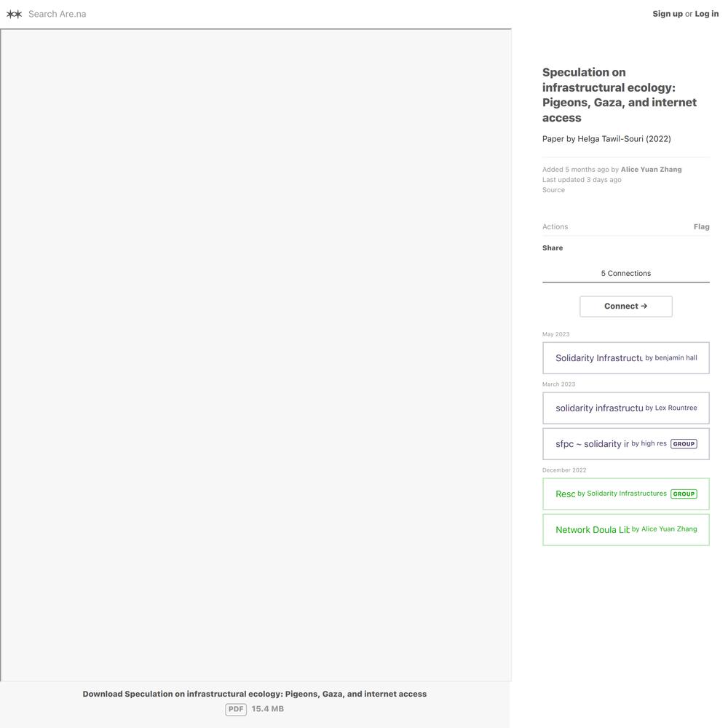Click the GROUP badge on sfpc solidarity channel
Viewport: 728px width, 728px height.
pos(684,444)
